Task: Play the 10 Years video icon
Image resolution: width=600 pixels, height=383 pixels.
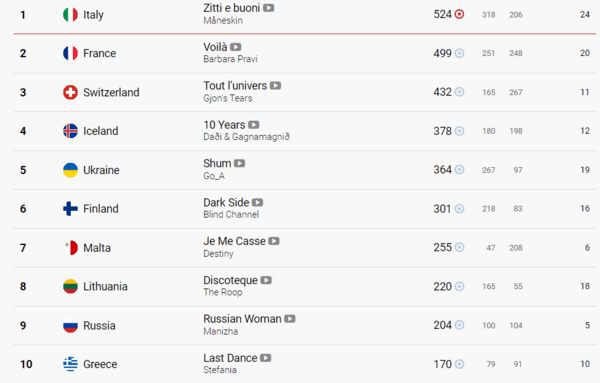Action: (x=254, y=125)
